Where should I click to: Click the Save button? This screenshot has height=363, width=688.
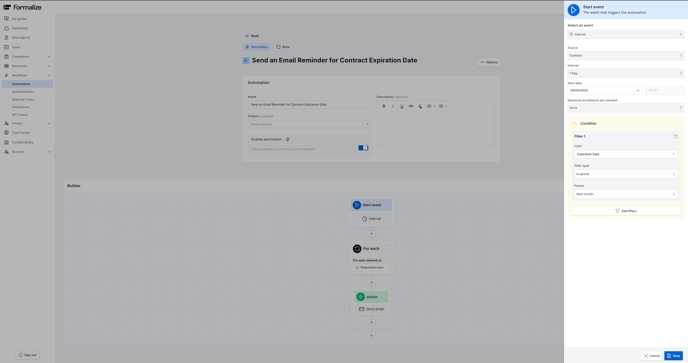674,356
